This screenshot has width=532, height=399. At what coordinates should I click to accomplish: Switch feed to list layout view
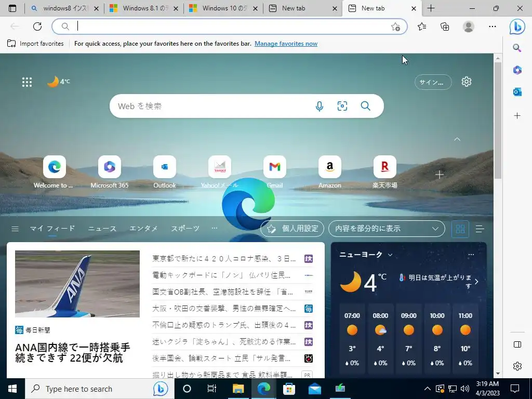pos(480,229)
